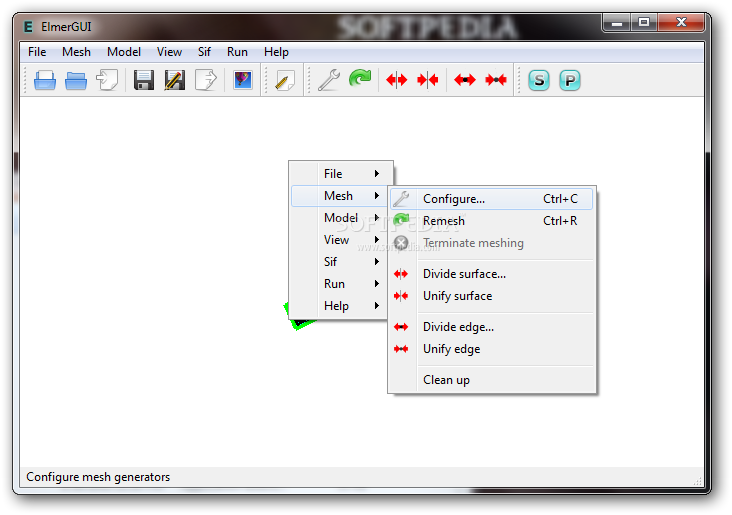Open the Run menu in menu bar
The width and height of the screenshot is (732, 515).
point(237,52)
